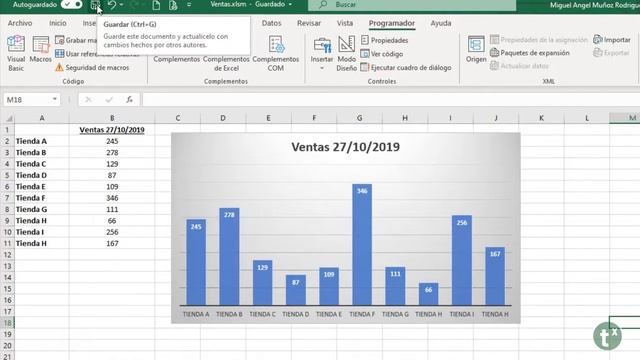Viewport: 640px width, 360px height.
Task: Click the document-with-magnifier icon in the quick access toolbar
Action: pos(173,5)
